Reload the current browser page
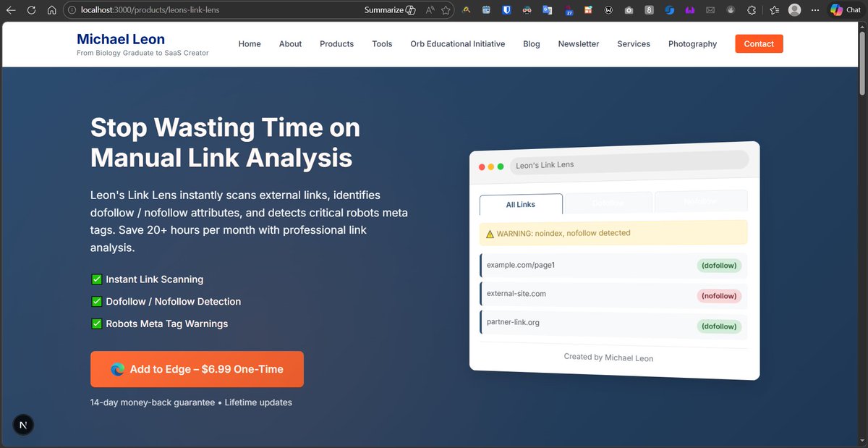The image size is (868, 448). pos(31,10)
